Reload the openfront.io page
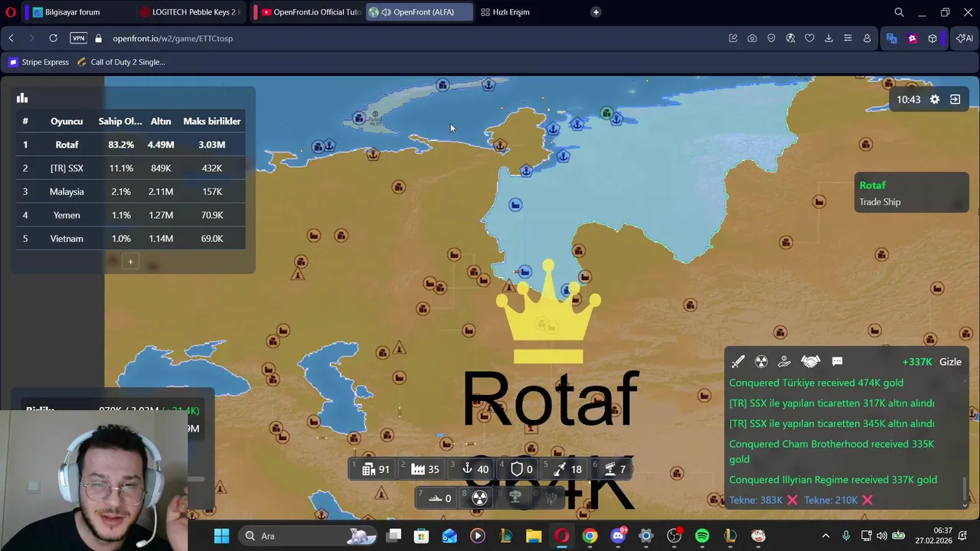The height and width of the screenshot is (551, 980). (53, 38)
